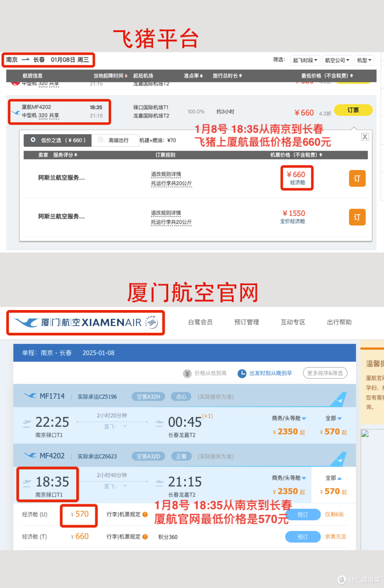This screenshot has width=384, height=588.
Task: Click the 厦航MF4202 flight name
Action: (x=36, y=107)
